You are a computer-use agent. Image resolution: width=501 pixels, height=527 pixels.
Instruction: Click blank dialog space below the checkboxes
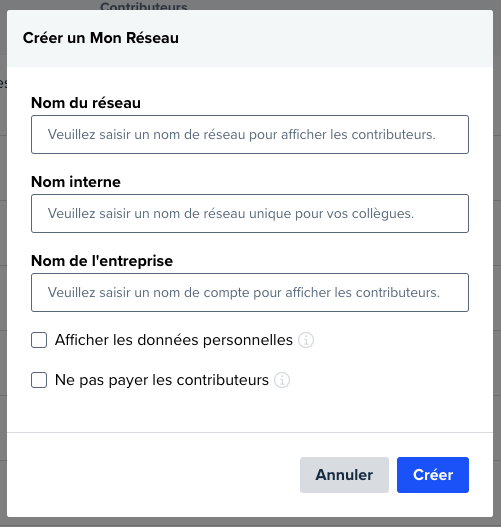[x=250, y=412]
